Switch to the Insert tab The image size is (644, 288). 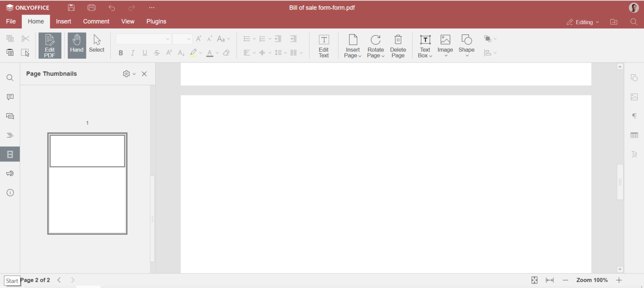[x=64, y=21]
